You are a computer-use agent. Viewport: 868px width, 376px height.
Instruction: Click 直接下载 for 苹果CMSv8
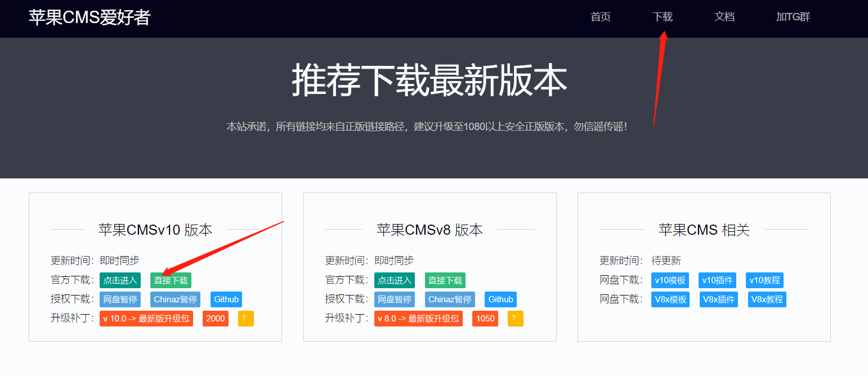445,280
